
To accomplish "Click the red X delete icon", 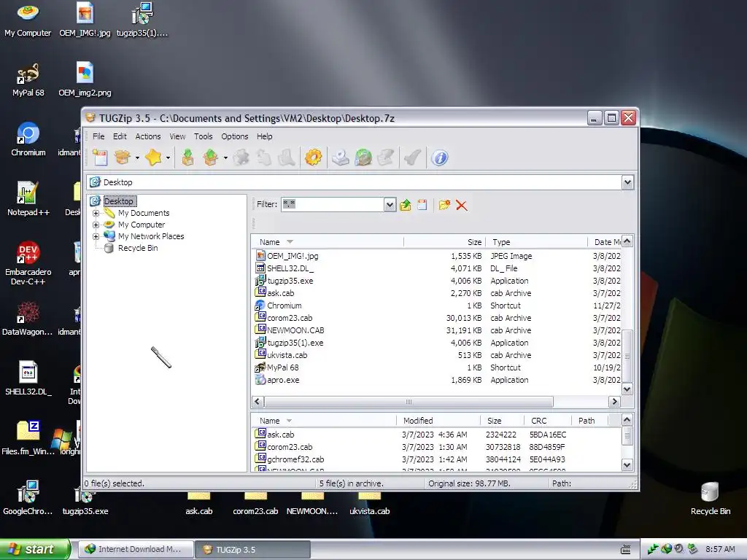I will pyautogui.click(x=461, y=205).
